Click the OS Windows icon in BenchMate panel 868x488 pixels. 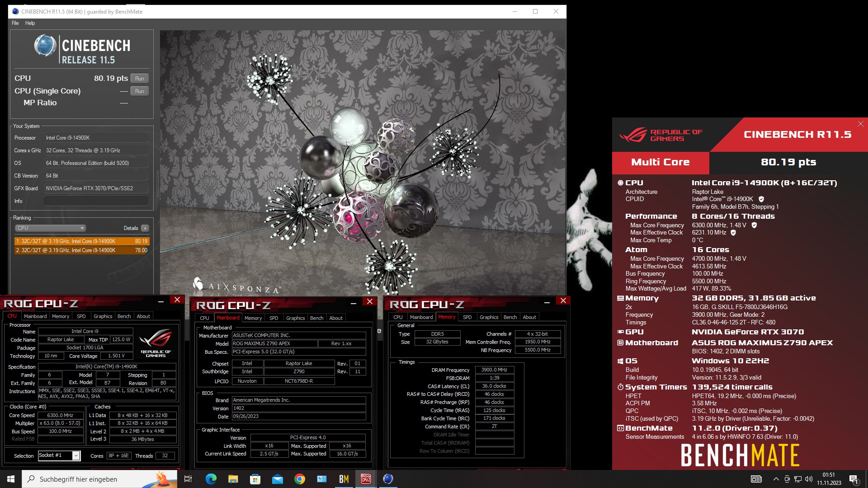coord(620,361)
